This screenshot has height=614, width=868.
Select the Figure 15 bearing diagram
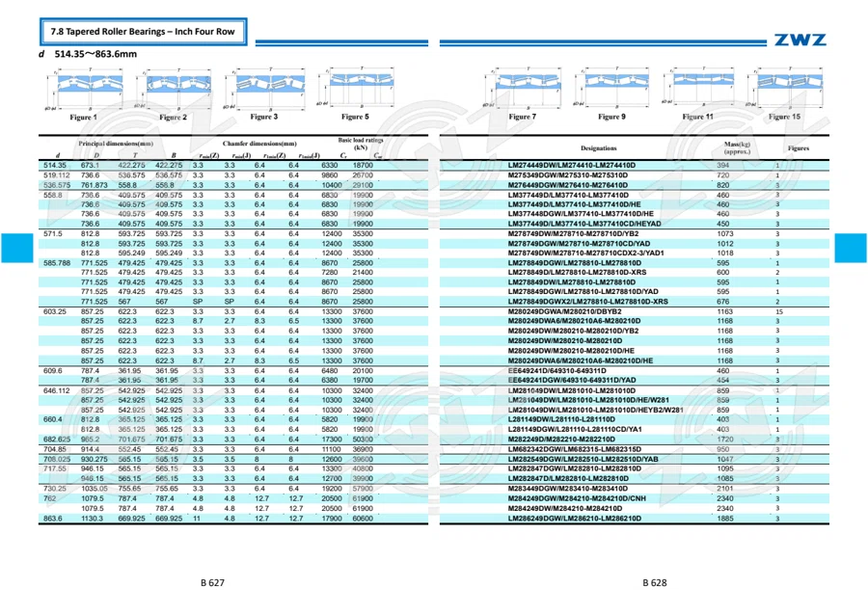coord(785,88)
